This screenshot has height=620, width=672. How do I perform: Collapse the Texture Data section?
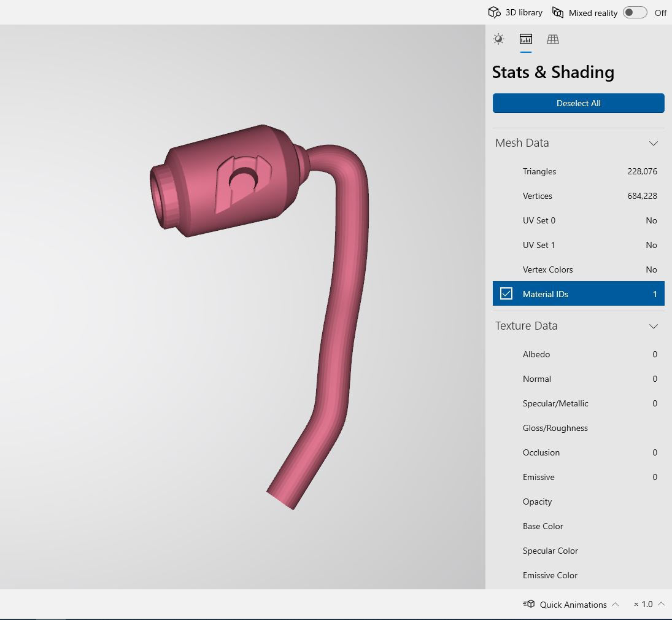[x=653, y=327]
